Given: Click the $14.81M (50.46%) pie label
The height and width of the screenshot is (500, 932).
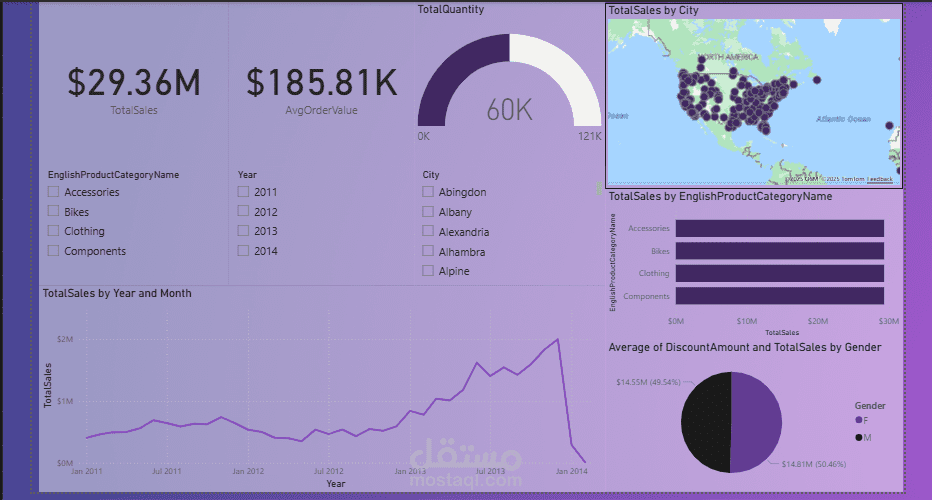Looking at the screenshot, I should (x=814, y=464).
